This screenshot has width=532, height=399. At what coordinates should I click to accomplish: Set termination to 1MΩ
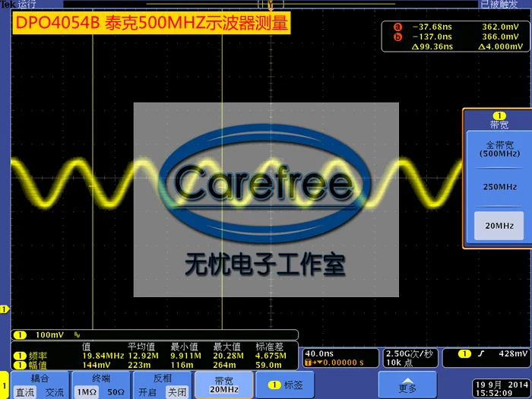coord(87,392)
